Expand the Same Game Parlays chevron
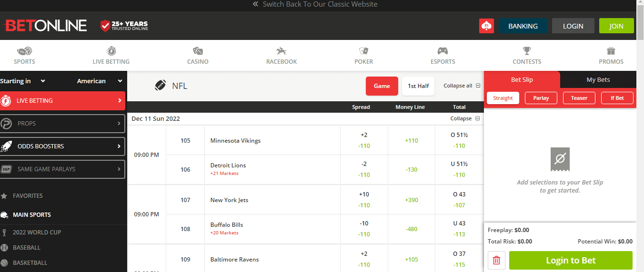 (x=119, y=169)
